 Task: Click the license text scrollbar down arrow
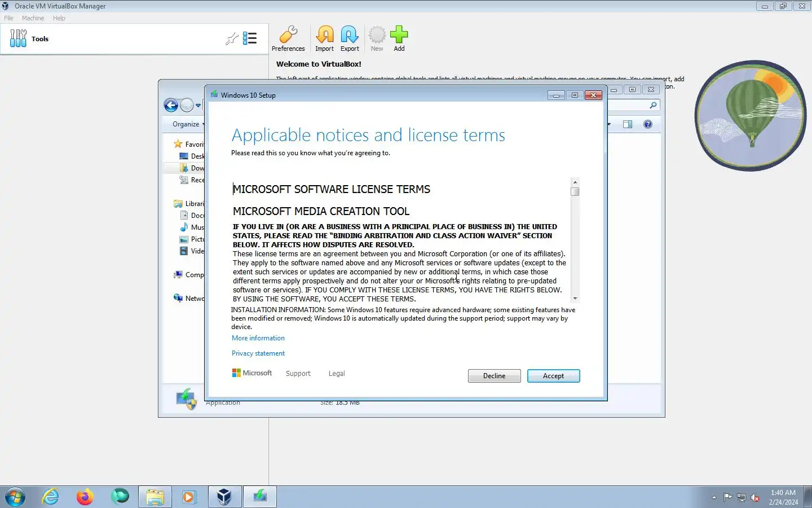coord(575,298)
